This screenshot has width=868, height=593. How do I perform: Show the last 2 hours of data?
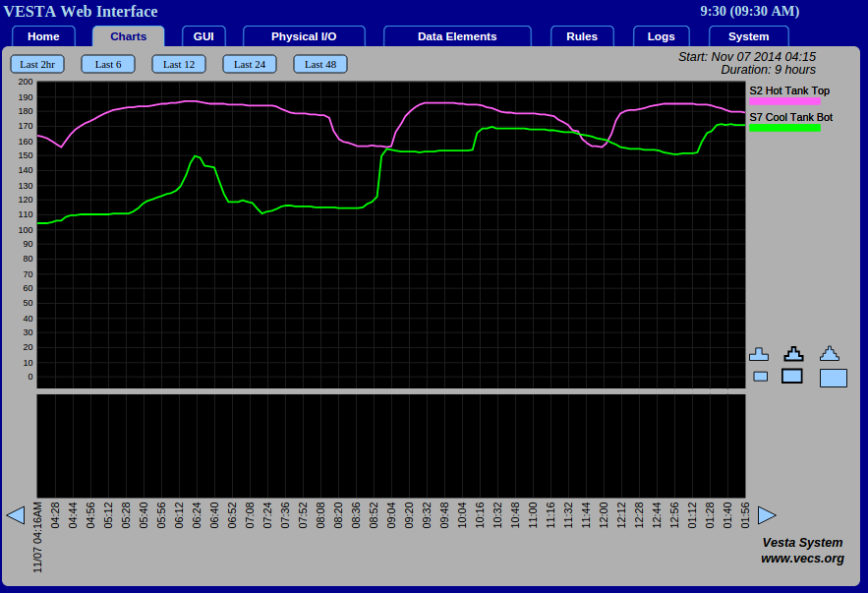37,64
